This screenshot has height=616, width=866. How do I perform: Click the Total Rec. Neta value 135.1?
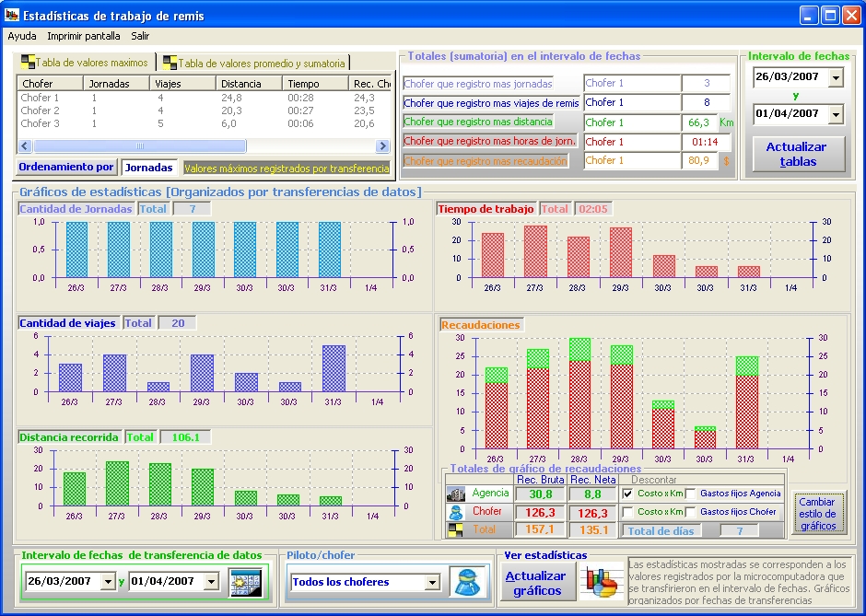point(592,529)
